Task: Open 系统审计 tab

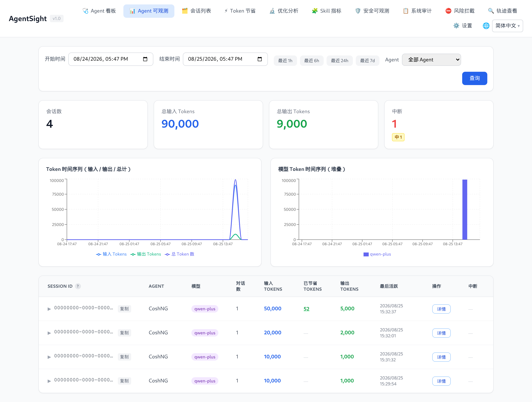Action: tap(417, 11)
